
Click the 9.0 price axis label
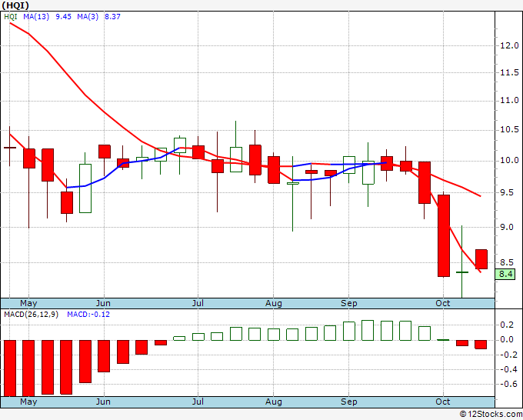click(506, 227)
